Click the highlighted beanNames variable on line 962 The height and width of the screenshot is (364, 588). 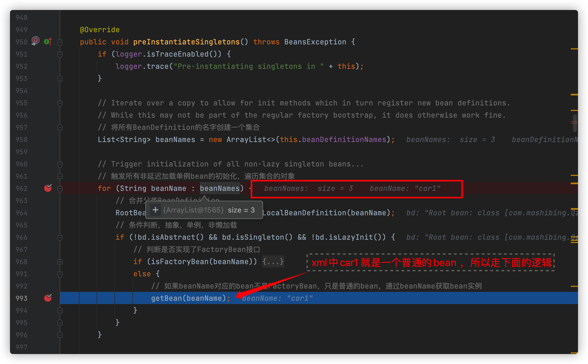tap(220, 188)
